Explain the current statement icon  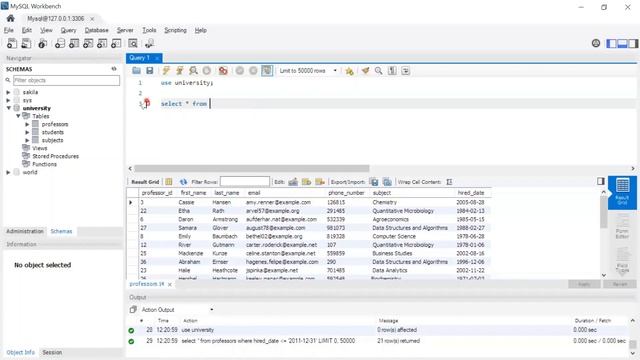[x=193, y=71]
